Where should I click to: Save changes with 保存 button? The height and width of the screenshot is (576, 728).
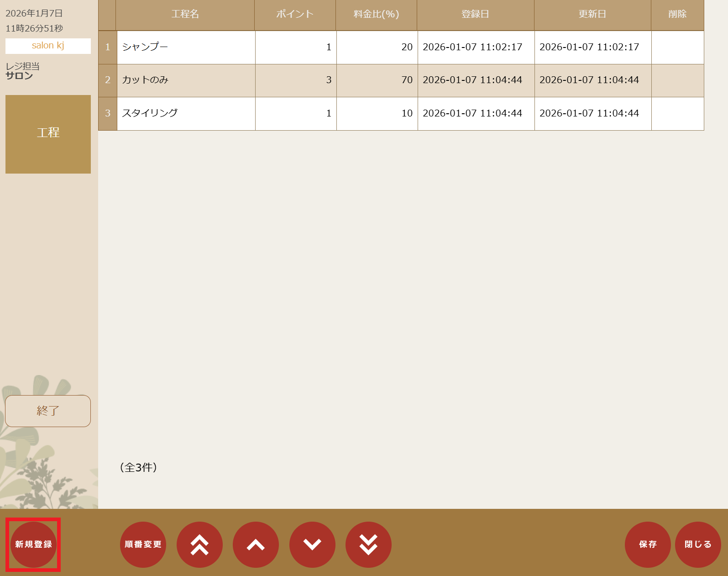(x=648, y=544)
